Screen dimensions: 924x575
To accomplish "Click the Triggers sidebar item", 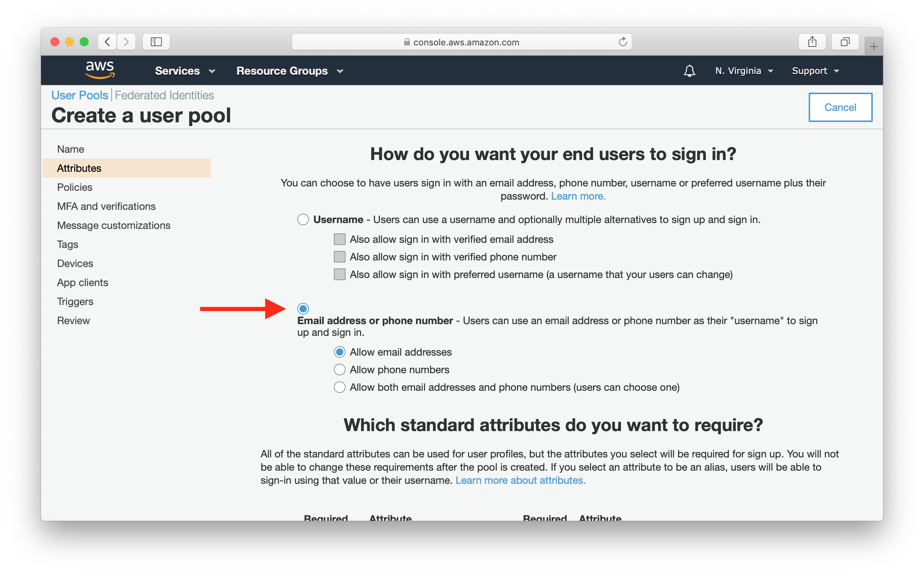I will pos(75,301).
